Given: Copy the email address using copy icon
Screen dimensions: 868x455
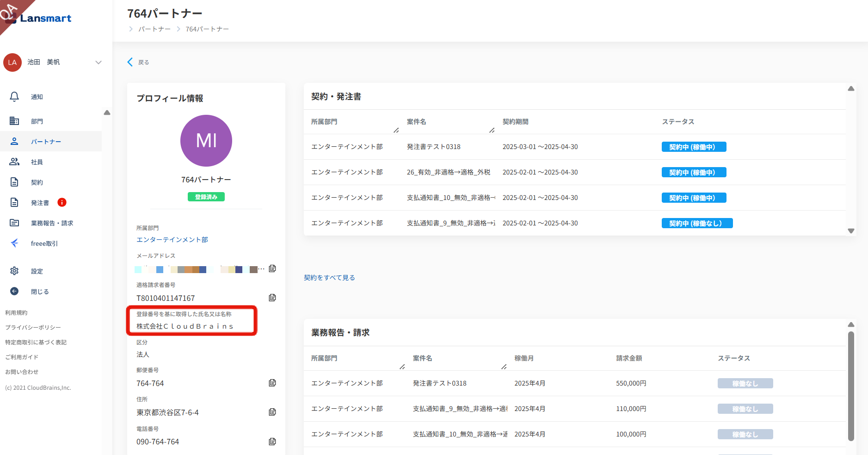Looking at the screenshot, I should [x=272, y=268].
